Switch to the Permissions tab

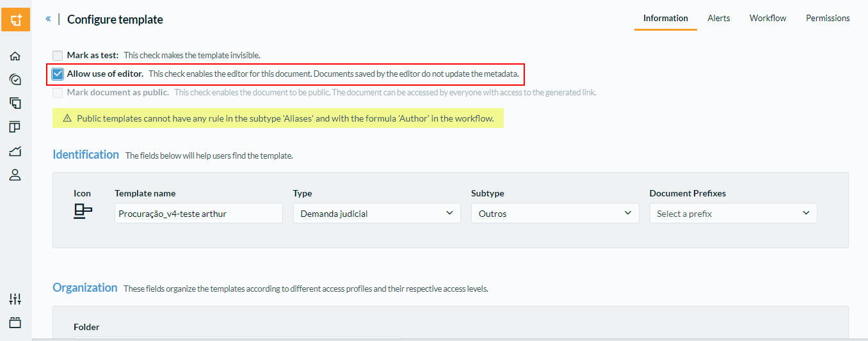[828, 18]
